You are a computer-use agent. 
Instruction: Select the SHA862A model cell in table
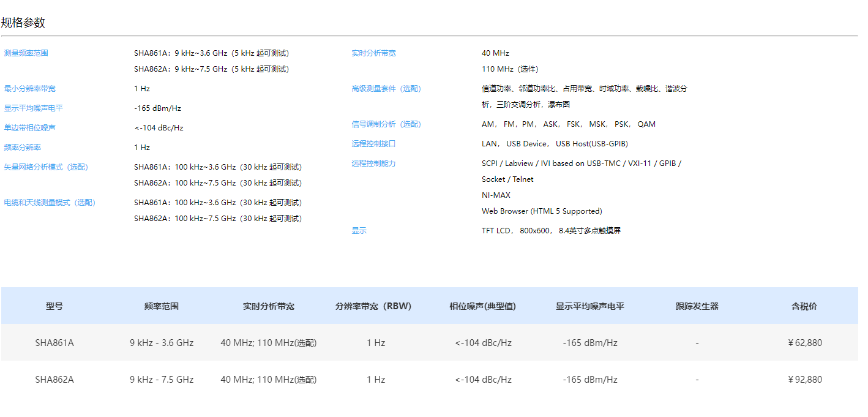tap(54, 380)
